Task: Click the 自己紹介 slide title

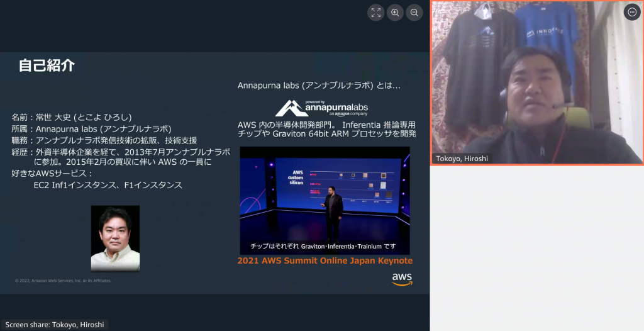Action: point(47,65)
